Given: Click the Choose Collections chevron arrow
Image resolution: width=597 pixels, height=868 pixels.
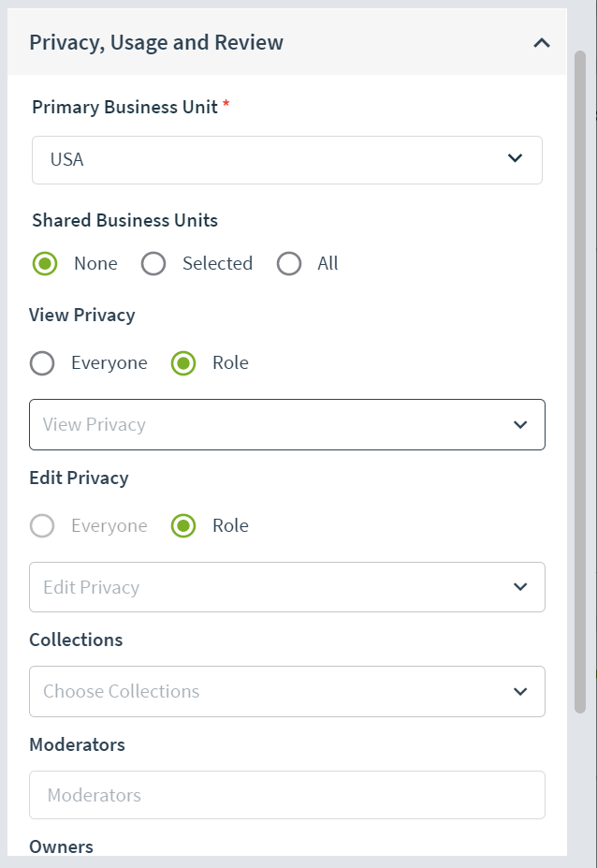Looking at the screenshot, I should tap(520, 691).
